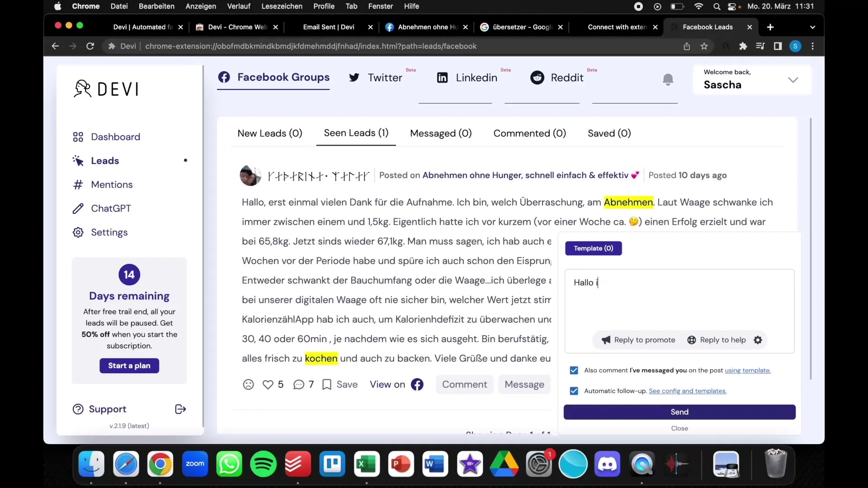Bookmark this page with star icon
This screenshot has height=488, width=868.
click(704, 46)
